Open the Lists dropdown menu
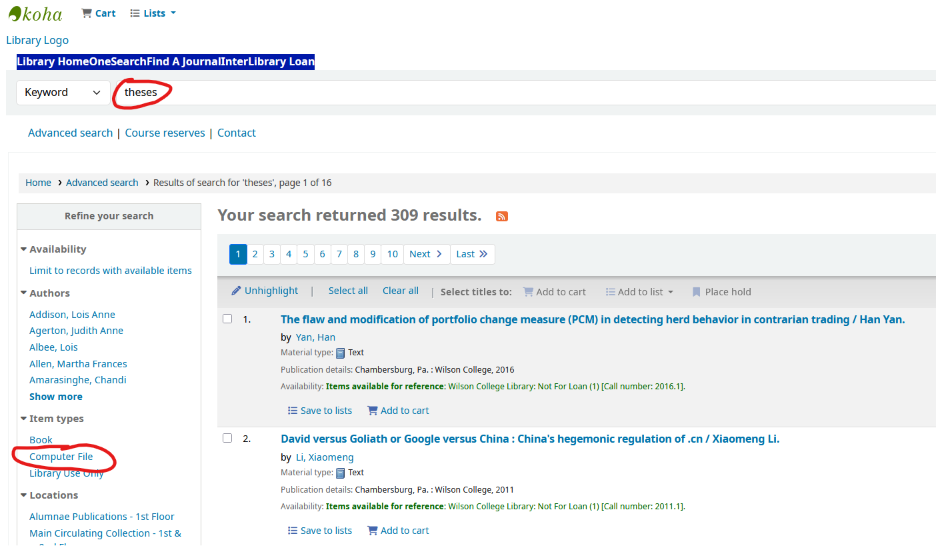 [x=153, y=13]
